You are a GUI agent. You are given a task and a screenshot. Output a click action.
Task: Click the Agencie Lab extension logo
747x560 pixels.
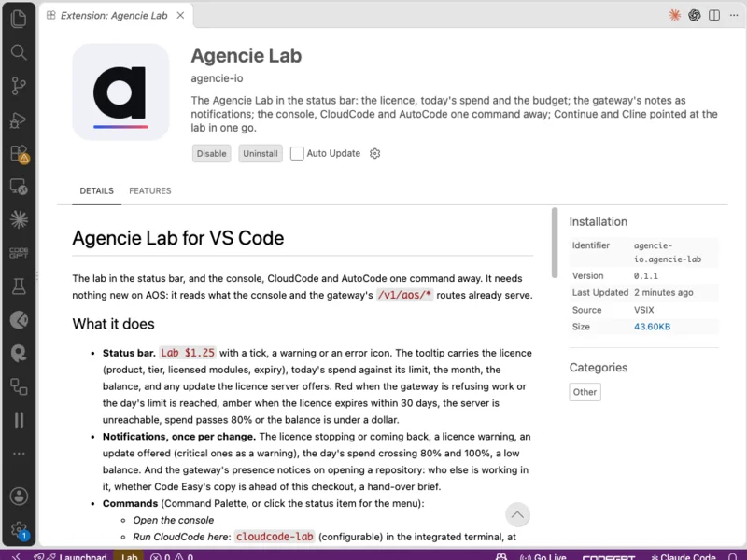[x=120, y=91]
